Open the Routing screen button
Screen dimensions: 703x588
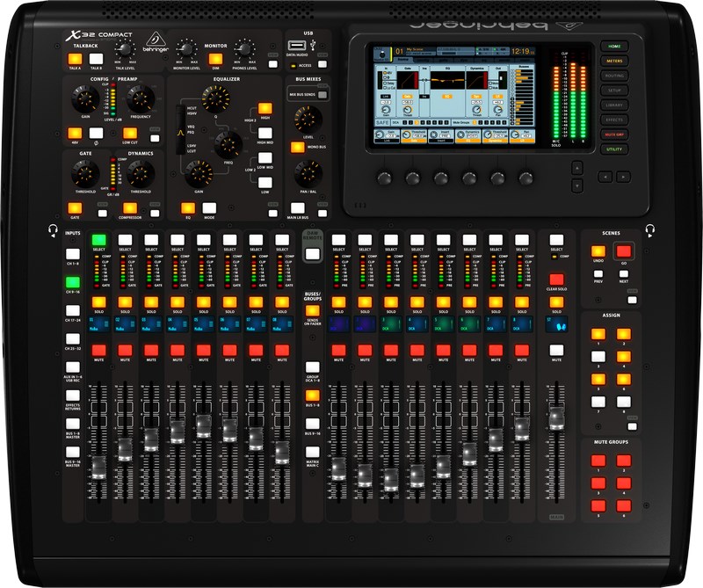coord(612,76)
